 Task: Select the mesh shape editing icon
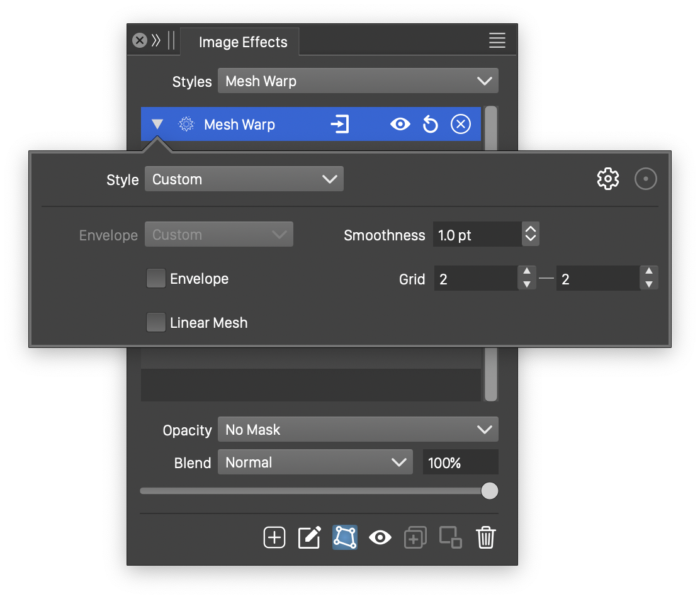pyautogui.click(x=345, y=538)
